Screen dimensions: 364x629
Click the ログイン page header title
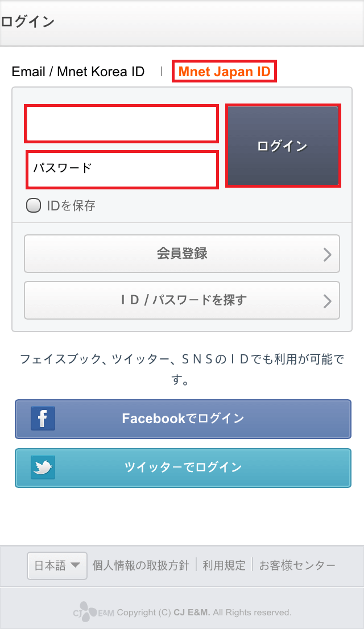click(x=27, y=22)
